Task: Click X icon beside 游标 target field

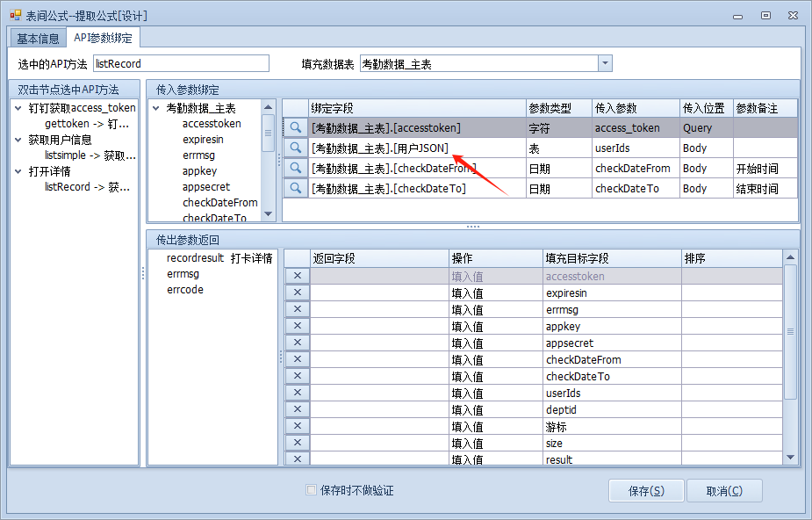Action: 298,427
